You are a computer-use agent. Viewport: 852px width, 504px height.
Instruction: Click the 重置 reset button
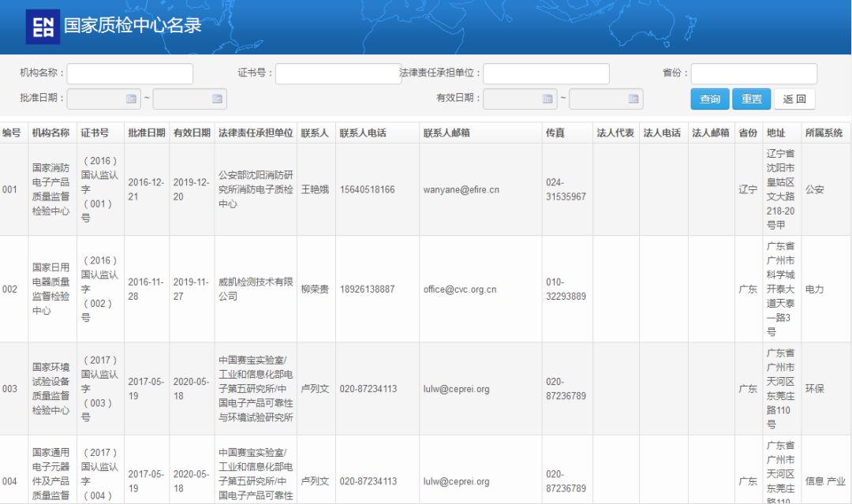(752, 99)
